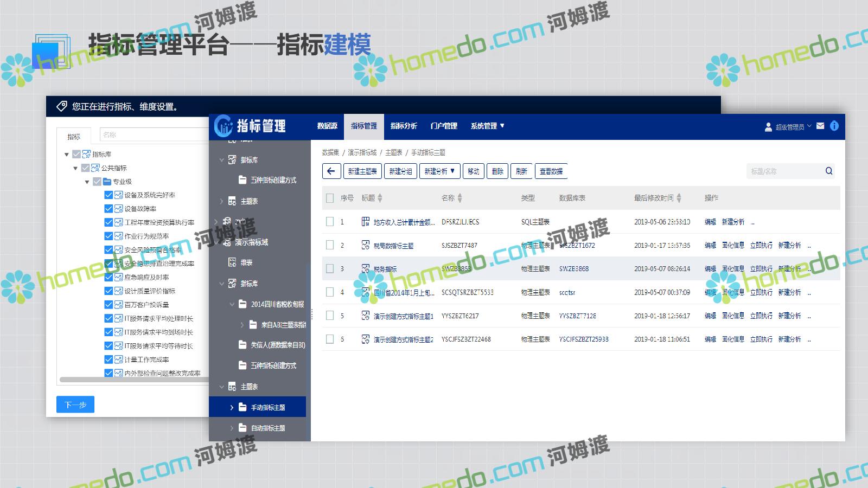868x488 pixels.
Task: Click the sort arrows on 标题 column
Action: (x=380, y=198)
